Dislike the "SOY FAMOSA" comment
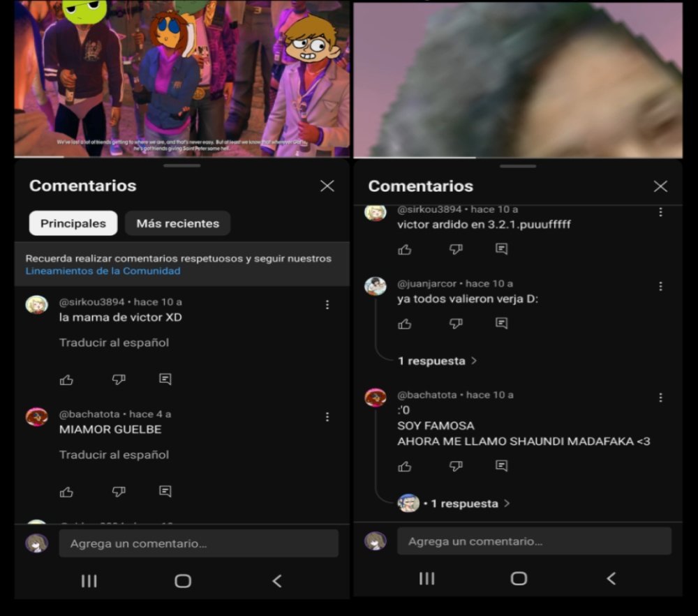698x616 pixels. coord(456,466)
